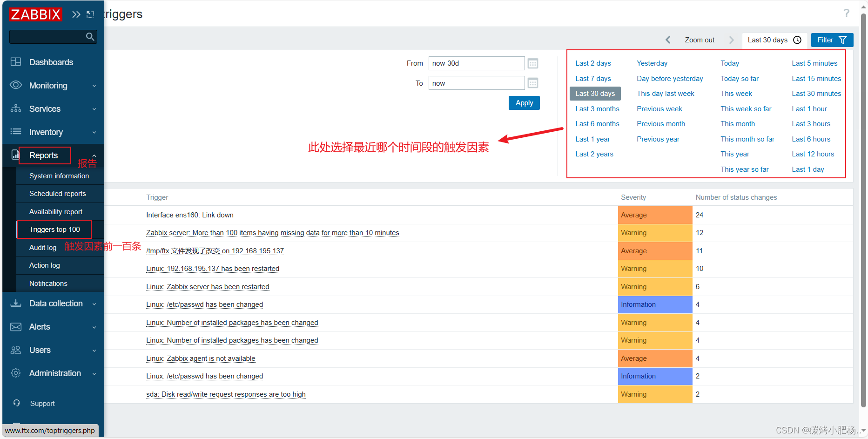Expand the Users menu chevron
The image size is (868, 439).
pyautogui.click(x=94, y=351)
